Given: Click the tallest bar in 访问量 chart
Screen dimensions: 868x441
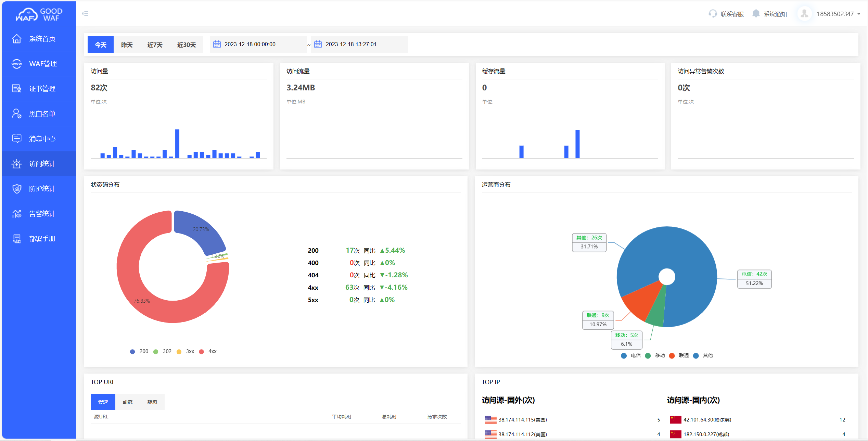Looking at the screenshot, I should tap(177, 144).
